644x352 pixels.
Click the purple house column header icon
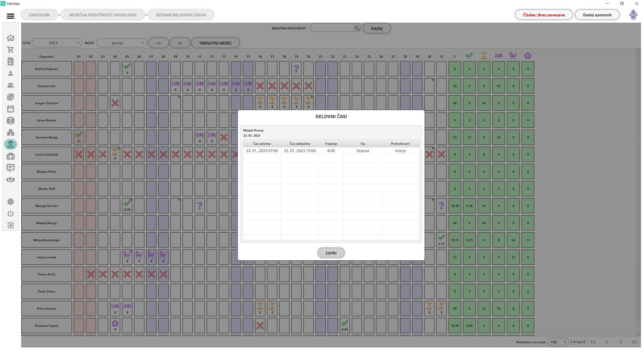click(528, 55)
